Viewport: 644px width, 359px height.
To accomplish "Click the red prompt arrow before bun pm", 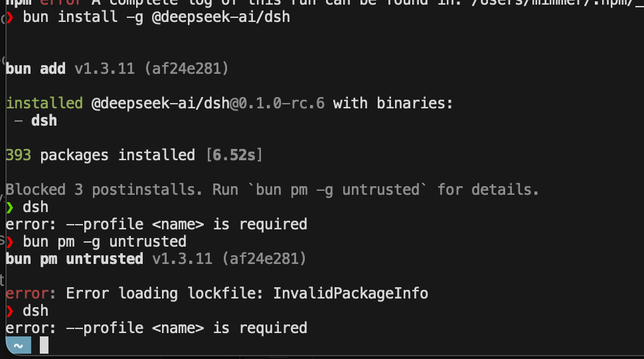I will (10, 242).
